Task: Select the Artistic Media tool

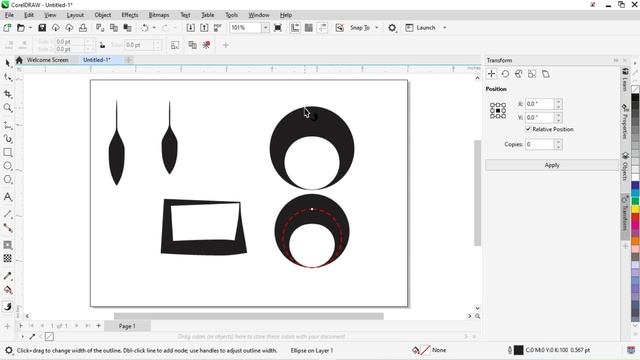Action: pyautogui.click(x=7, y=139)
